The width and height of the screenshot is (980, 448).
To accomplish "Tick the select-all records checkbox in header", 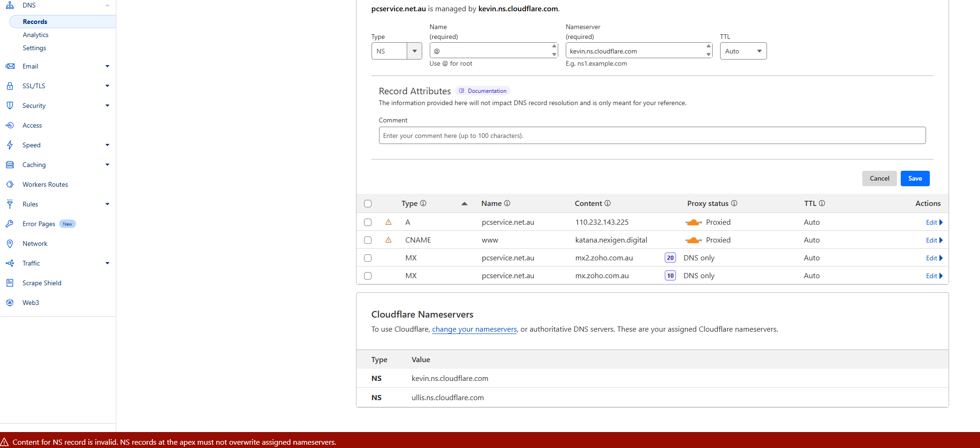I will point(368,204).
